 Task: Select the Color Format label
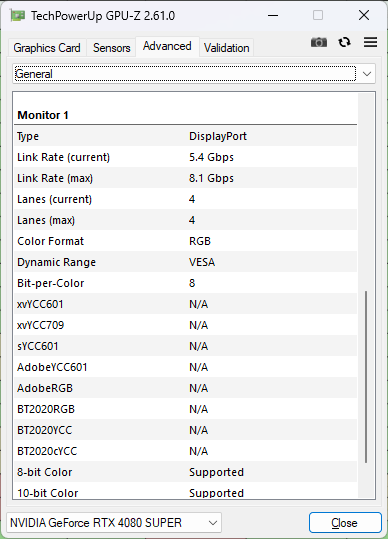tap(51, 241)
